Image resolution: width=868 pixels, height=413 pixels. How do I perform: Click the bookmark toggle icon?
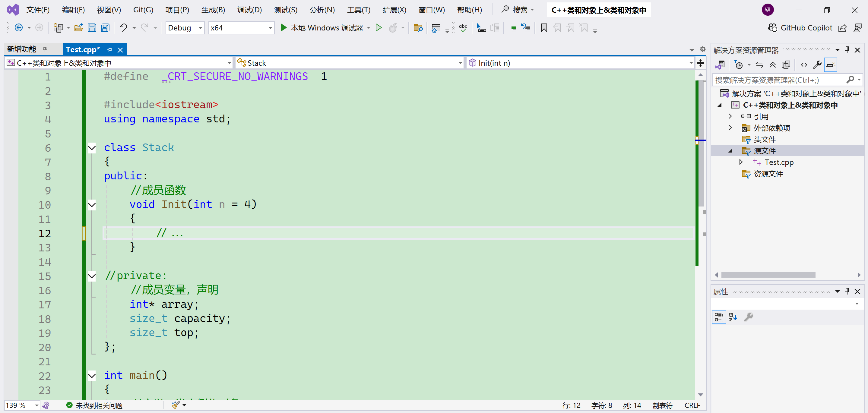(x=543, y=28)
